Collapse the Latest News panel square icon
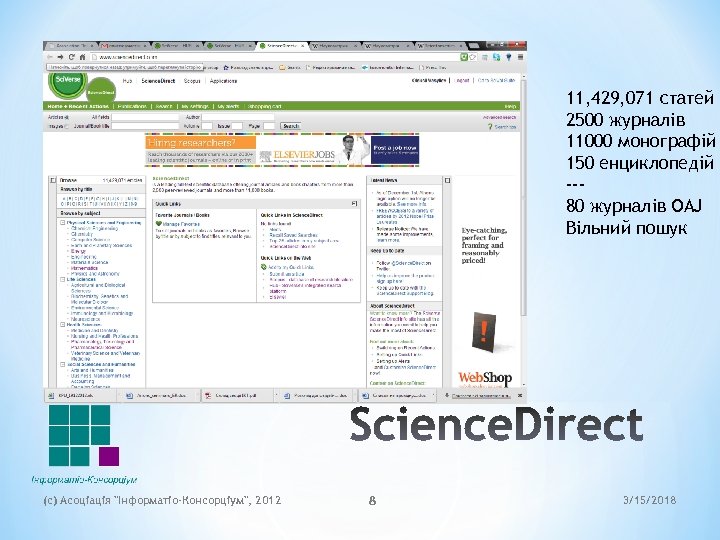The height and width of the screenshot is (540, 720). (447, 180)
